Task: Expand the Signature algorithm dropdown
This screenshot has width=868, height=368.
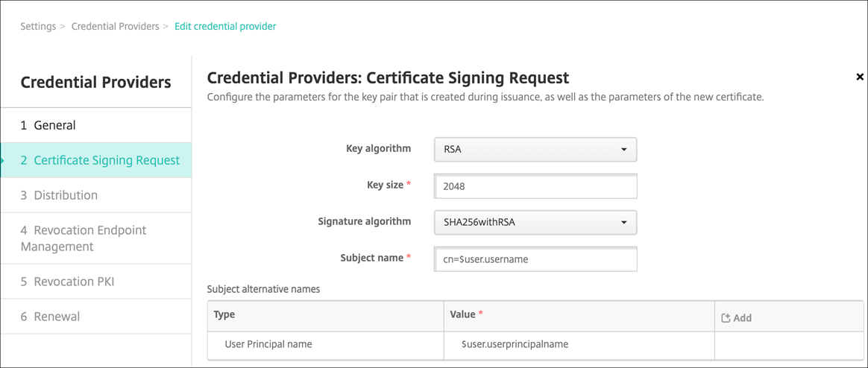Action: [x=535, y=222]
